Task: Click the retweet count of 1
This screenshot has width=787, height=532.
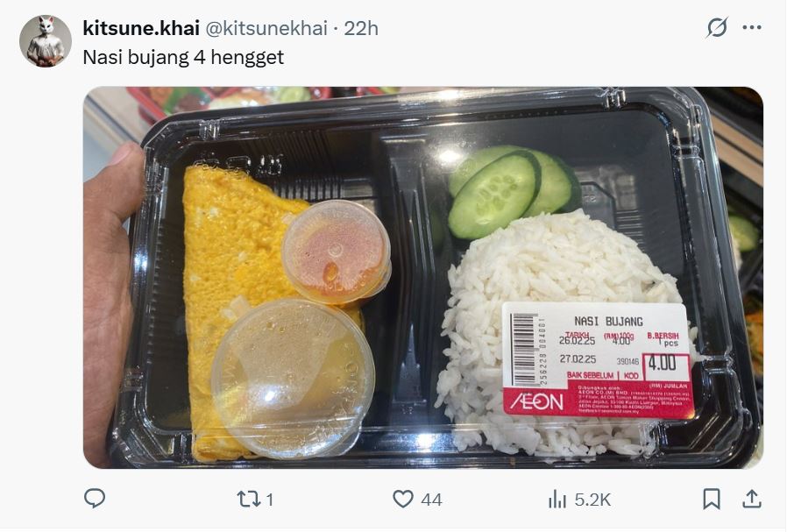Action: 270,500
